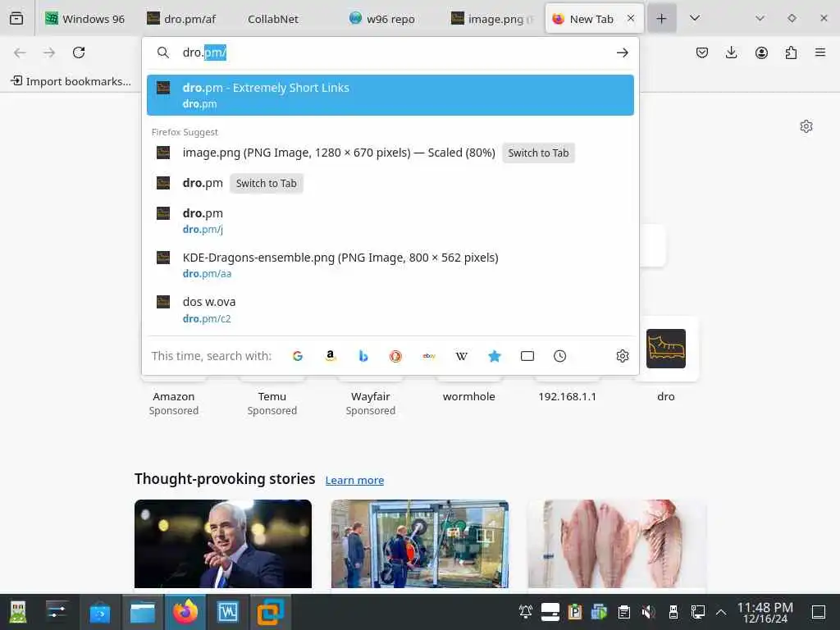Click in the address bar text field
This screenshot has height=630, width=840.
(x=394, y=52)
